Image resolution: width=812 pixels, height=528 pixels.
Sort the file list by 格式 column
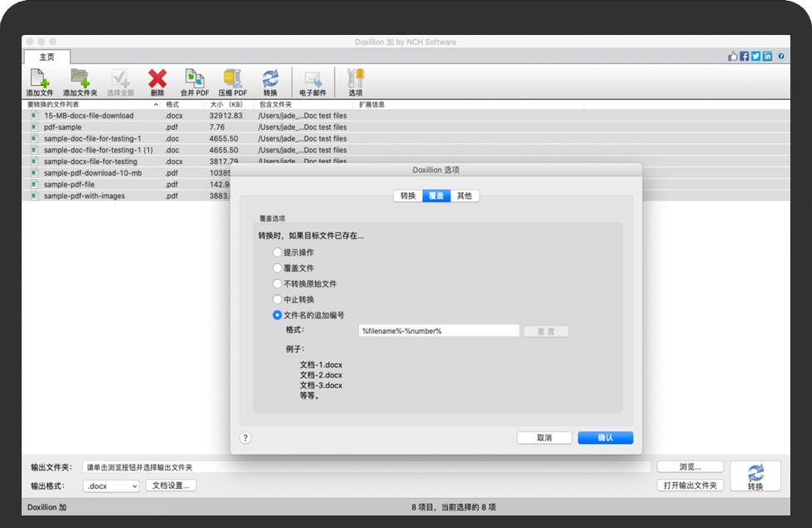click(174, 104)
